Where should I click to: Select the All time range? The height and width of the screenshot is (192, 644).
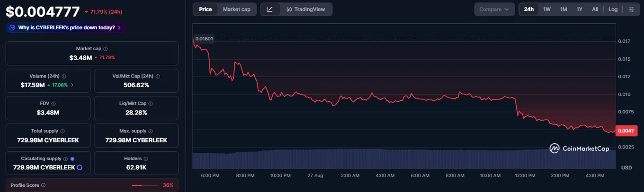(x=595, y=9)
